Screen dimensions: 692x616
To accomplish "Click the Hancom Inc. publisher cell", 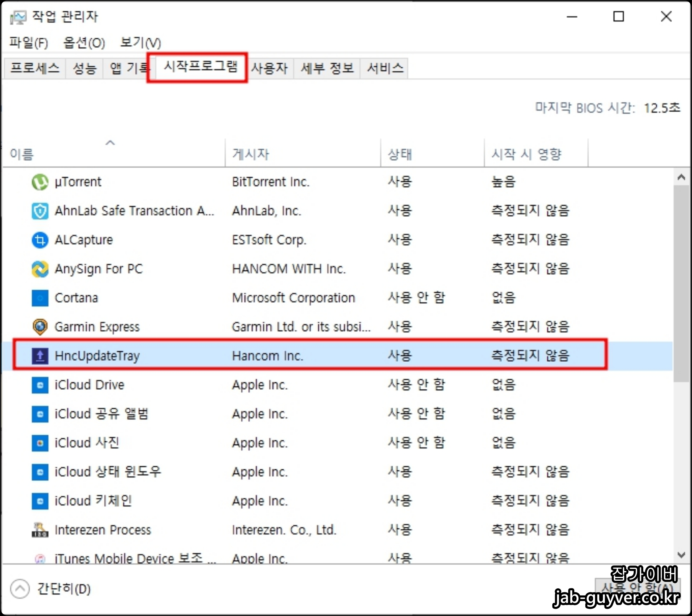I will coord(267,356).
